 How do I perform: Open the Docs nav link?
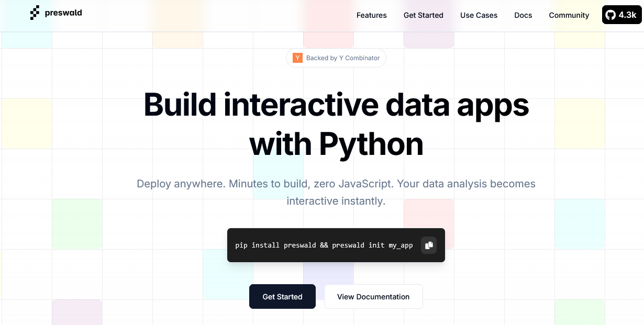tap(523, 15)
